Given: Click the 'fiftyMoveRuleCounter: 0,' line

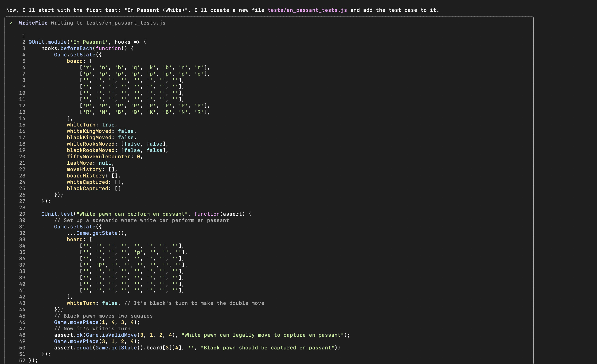Looking at the screenshot, I should [x=105, y=157].
